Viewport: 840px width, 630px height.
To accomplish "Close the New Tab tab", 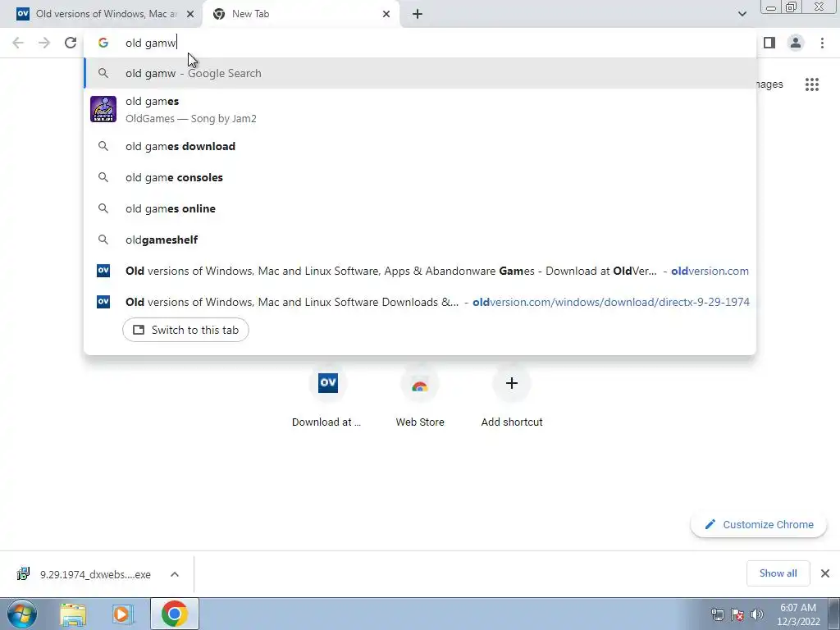I will 386,14.
